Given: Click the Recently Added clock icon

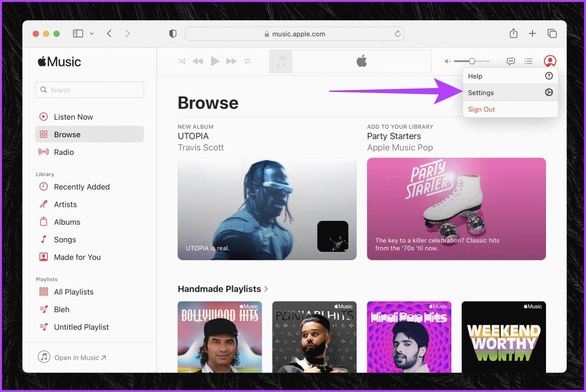Looking at the screenshot, I should pyautogui.click(x=43, y=186).
